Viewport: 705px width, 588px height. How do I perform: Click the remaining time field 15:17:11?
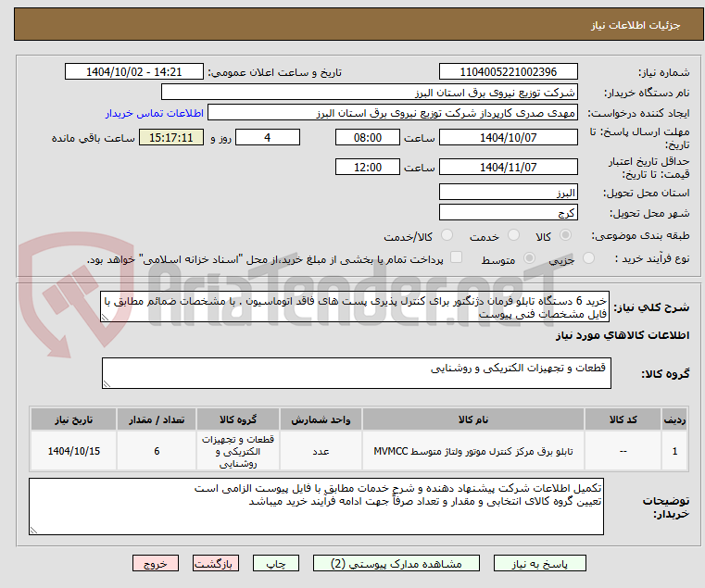(171, 137)
